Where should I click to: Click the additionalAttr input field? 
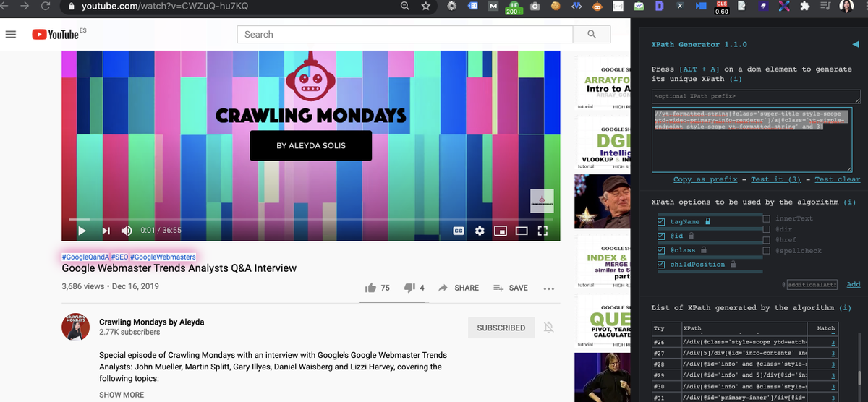coord(812,285)
